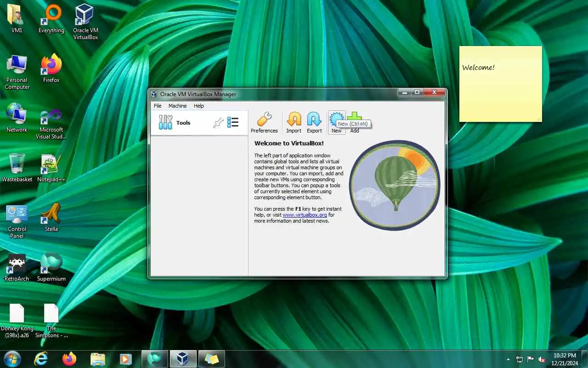
Task: Create a New virtual machine
Action: [337, 123]
